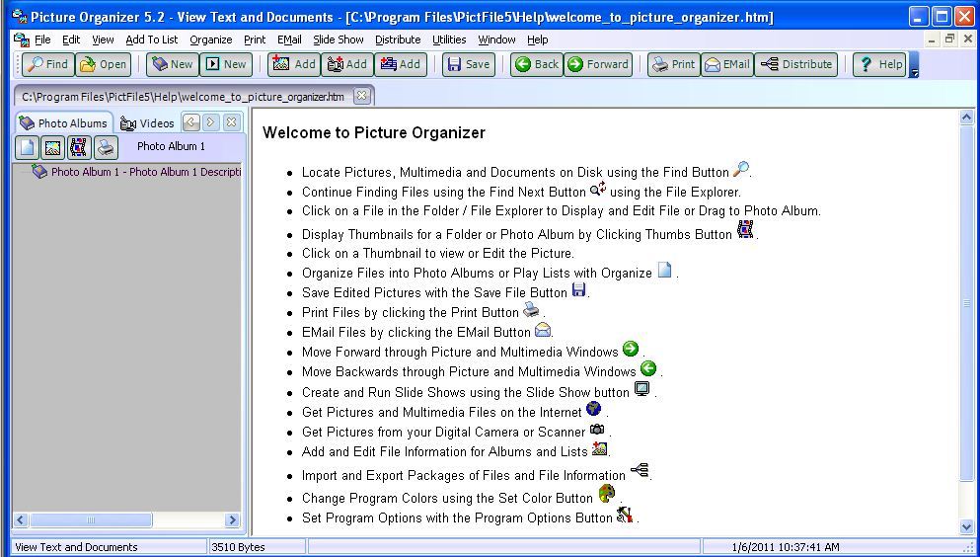The image size is (980, 557).
Task: Open Help from the question-mark toolbar button
Action: pyautogui.click(x=879, y=64)
